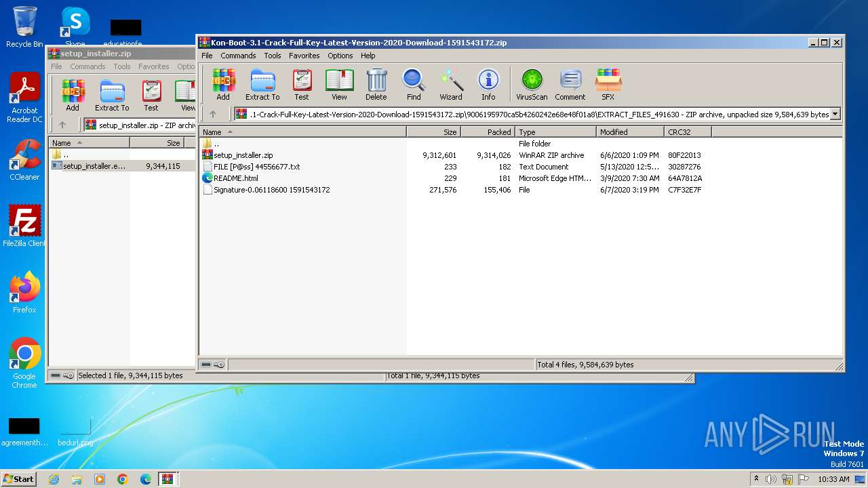Open Commands menu in Kon-Boot window
Image resolution: width=868 pixels, height=488 pixels.
(x=238, y=56)
